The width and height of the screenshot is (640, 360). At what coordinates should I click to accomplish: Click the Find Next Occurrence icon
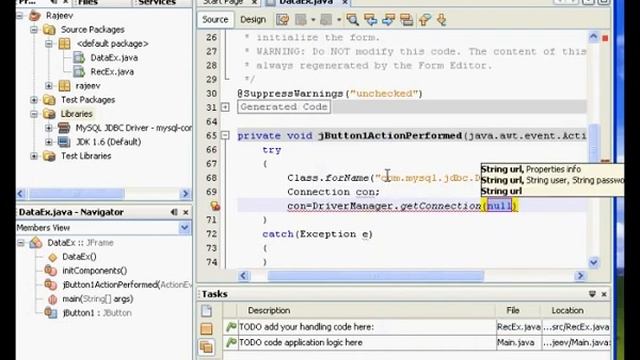point(389,20)
